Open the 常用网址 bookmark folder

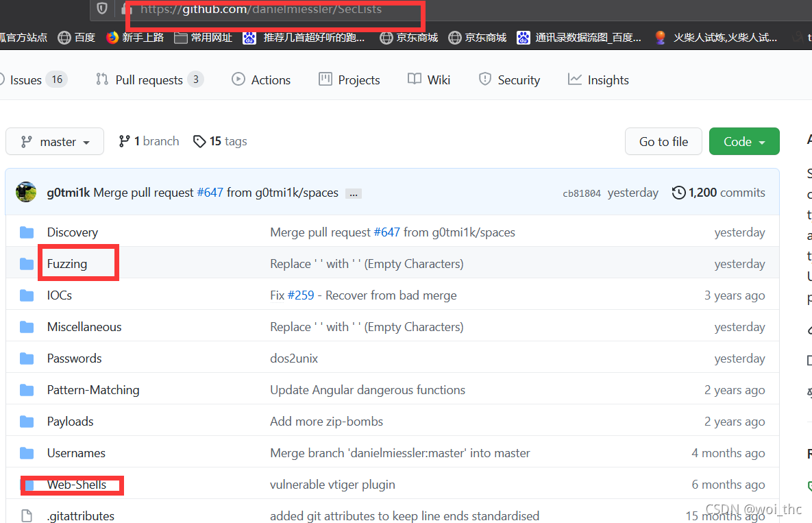(203, 37)
